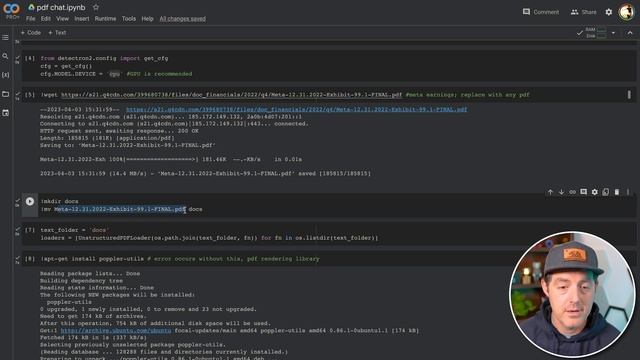Click the All changes saved link
Screen dimensions: 640x360
click(182, 19)
